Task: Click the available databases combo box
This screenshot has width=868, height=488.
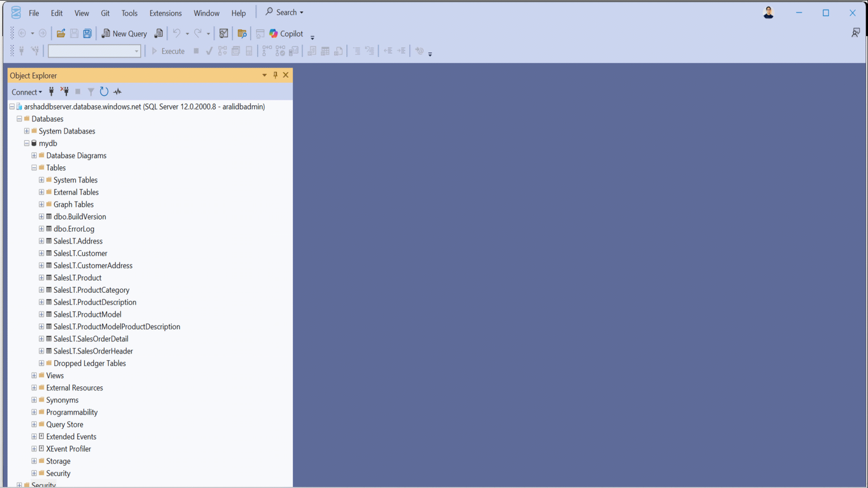Action: pos(94,51)
